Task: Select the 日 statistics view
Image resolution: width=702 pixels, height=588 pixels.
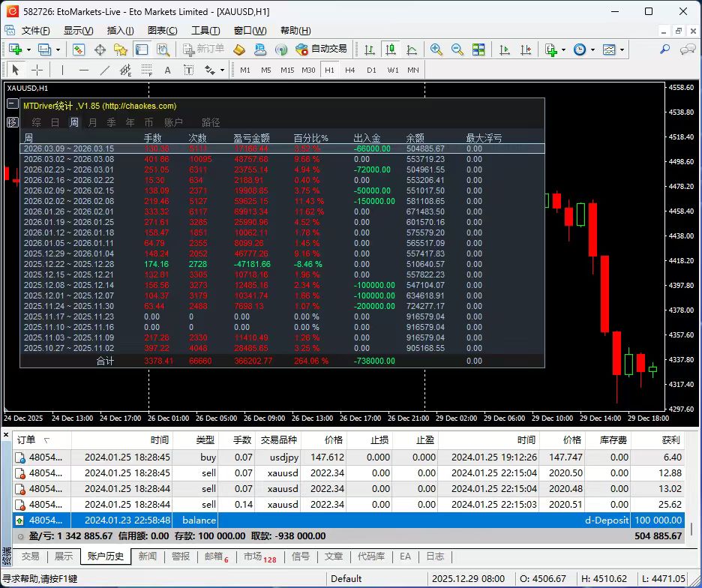Action: tap(55, 121)
